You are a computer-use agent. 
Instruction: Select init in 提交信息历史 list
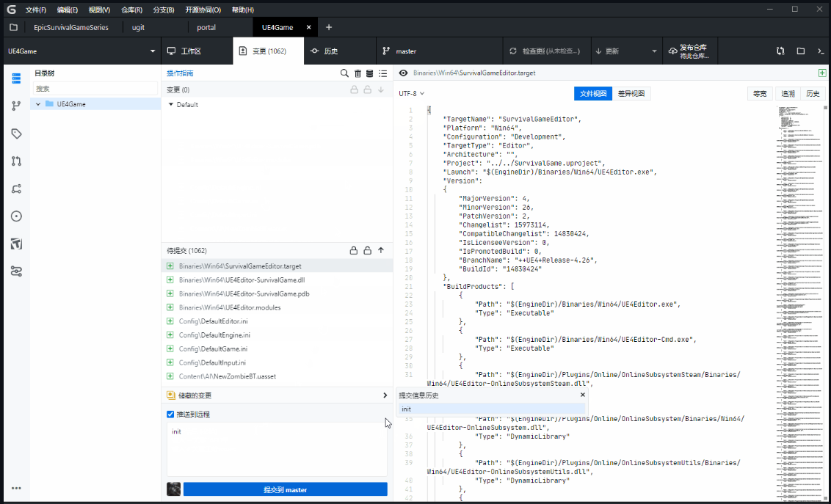click(x=492, y=409)
